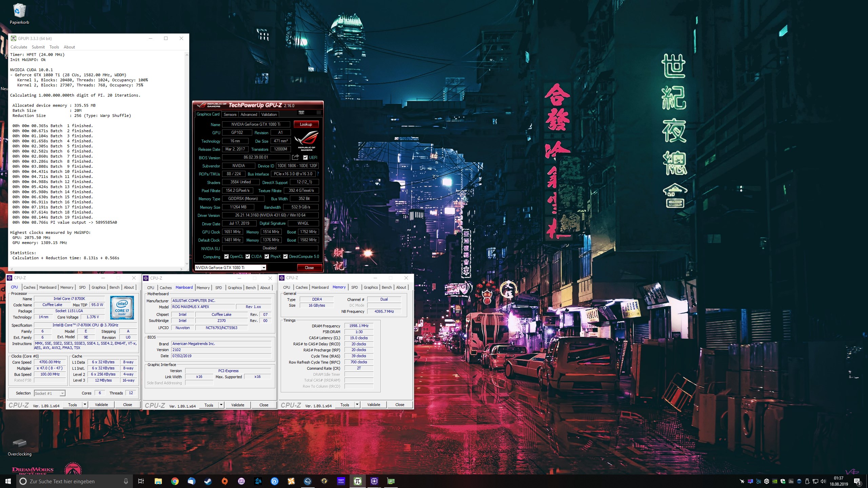Open the Calculate menu in GPUPI
This screenshot has height=488, width=868.
click(x=19, y=47)
